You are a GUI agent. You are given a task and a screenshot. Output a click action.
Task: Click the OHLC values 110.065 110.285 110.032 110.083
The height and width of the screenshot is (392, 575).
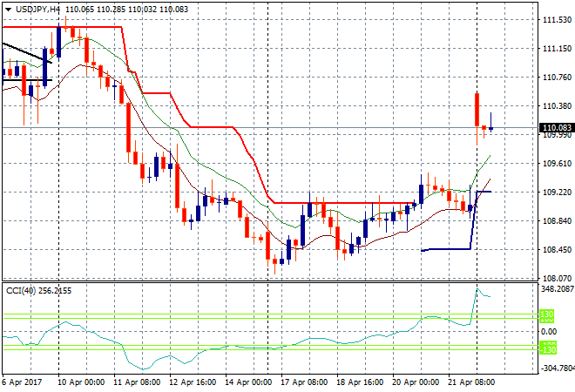[126, 10]
